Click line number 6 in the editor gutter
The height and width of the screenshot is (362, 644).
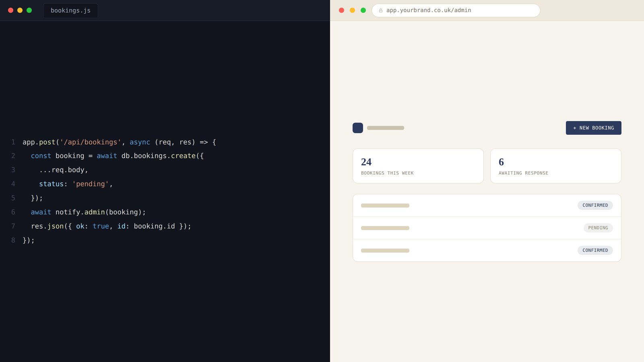(13, 212)
